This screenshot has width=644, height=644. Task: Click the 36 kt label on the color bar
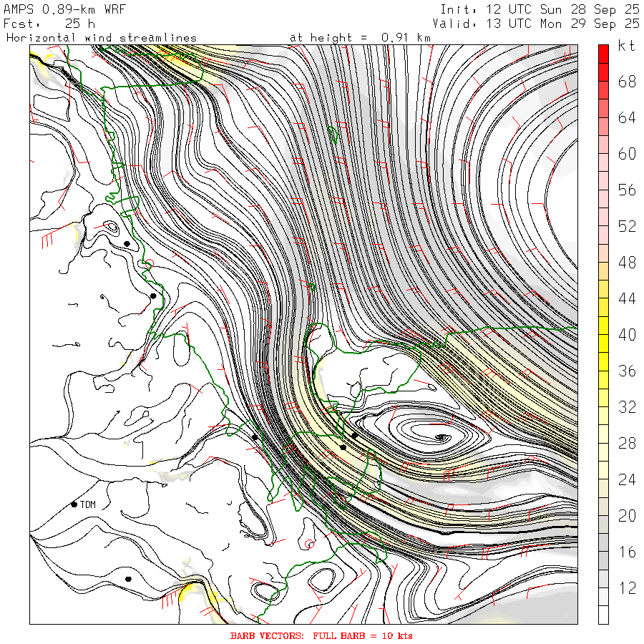(x=627, y=371)
